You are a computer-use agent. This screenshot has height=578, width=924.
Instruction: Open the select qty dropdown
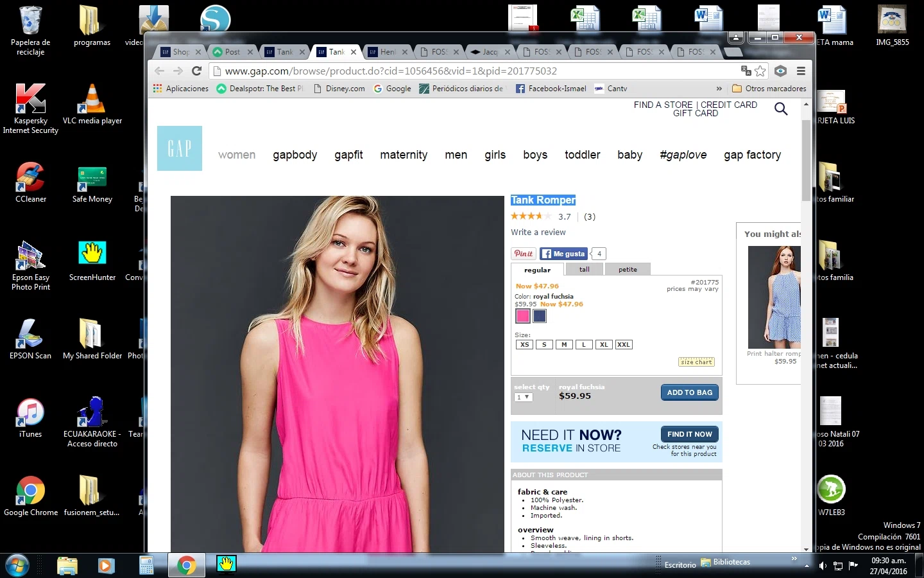click(524, 398)
